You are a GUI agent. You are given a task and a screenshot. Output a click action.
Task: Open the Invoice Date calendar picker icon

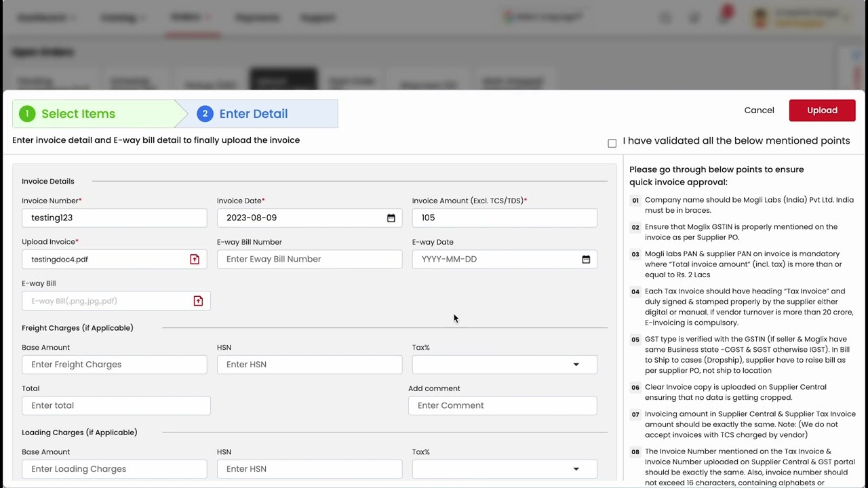391,218
